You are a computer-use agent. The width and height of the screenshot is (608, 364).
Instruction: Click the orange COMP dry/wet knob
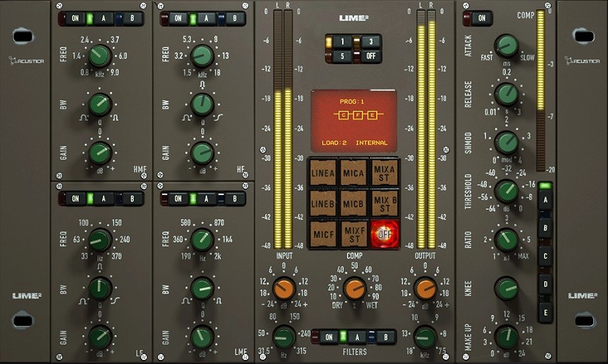pos(354,289)
